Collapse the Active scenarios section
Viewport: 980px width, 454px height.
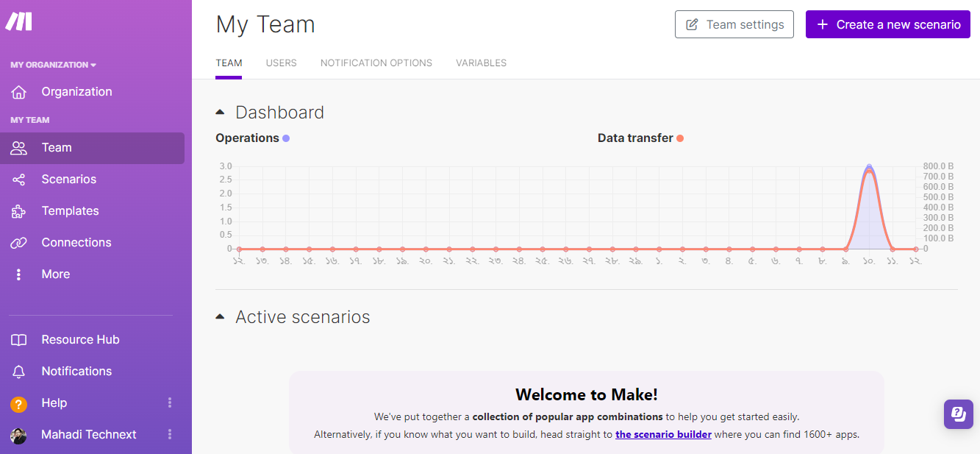(x=220, y=317)
